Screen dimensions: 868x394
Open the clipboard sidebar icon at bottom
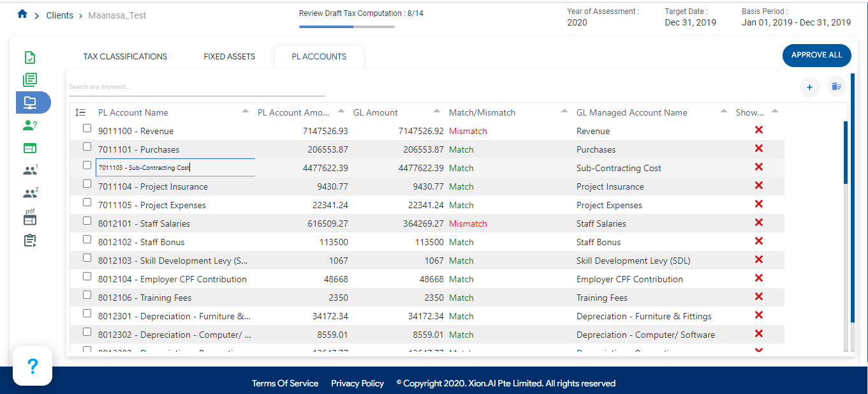pos(30,241)
